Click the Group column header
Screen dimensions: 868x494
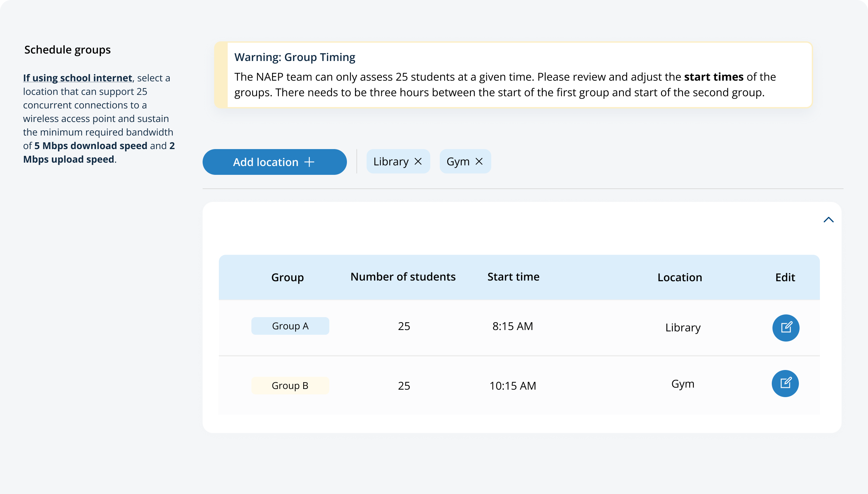[287, 277]
